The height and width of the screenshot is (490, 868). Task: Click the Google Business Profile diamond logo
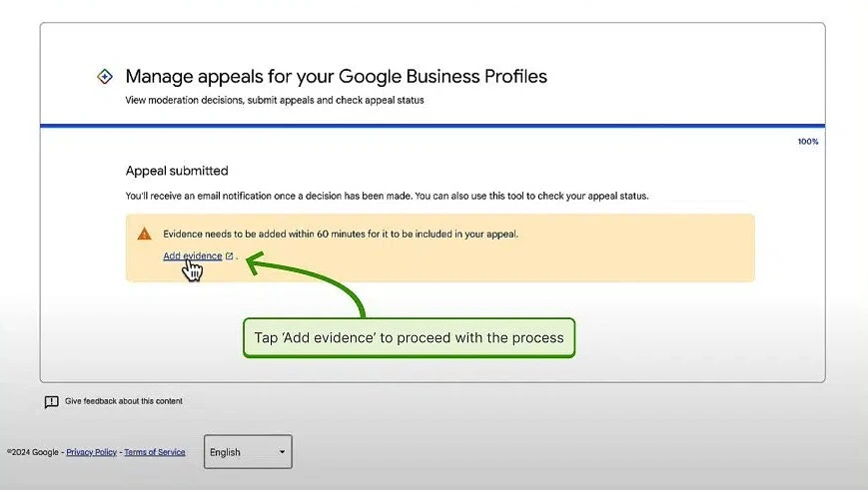(105, 76)
